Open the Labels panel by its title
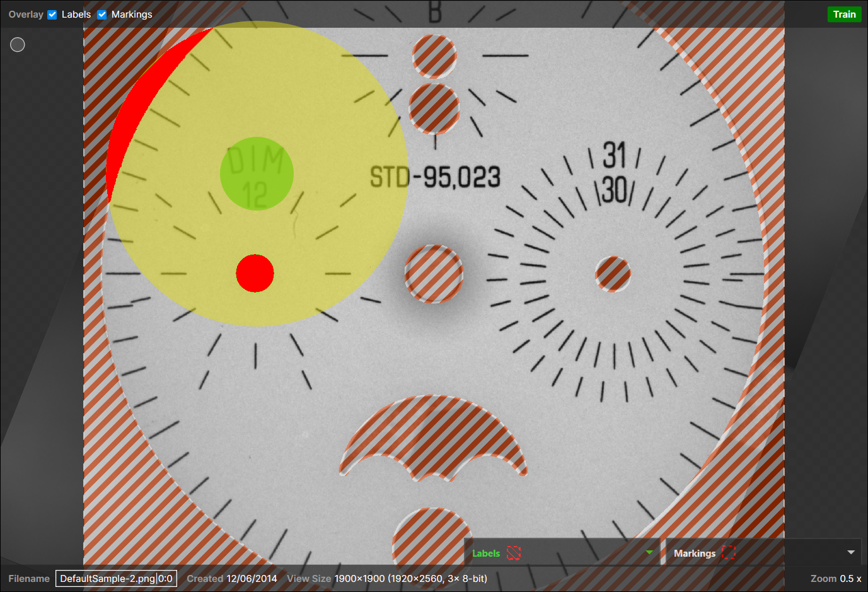This screenshot has height=592, width=868. pos(485,554)
